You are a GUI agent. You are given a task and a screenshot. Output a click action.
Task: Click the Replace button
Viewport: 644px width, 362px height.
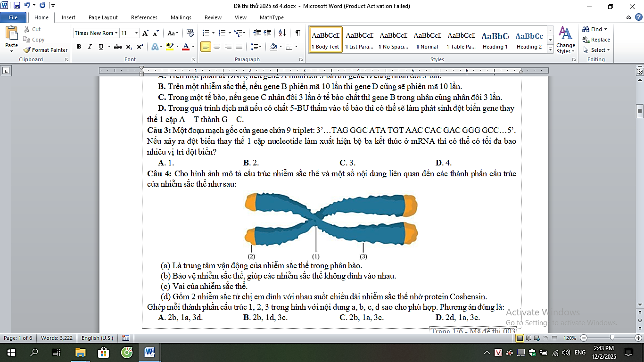tap(596, 40)
